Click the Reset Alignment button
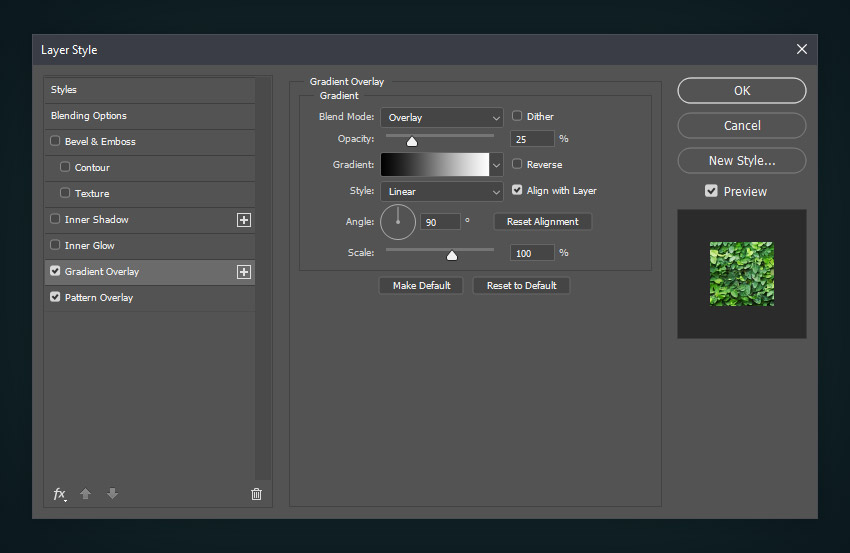 [x=542, y=222]
